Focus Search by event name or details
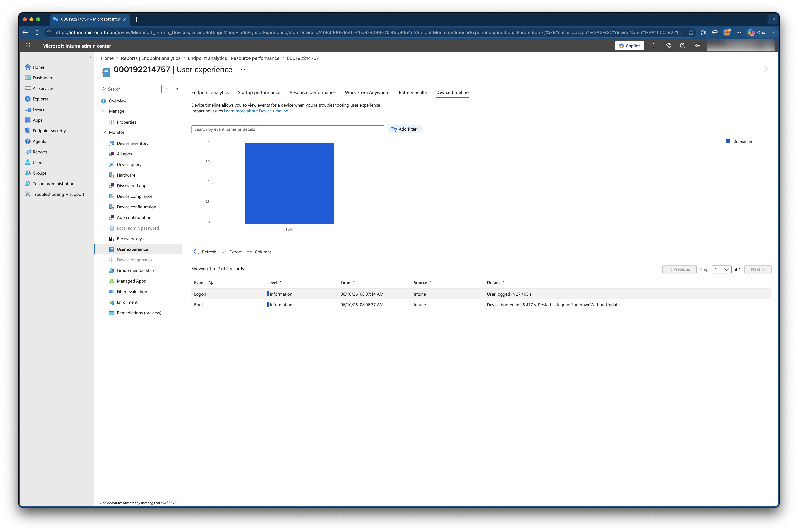The width and height of the screenshot is (798, 532). point(288,129)
